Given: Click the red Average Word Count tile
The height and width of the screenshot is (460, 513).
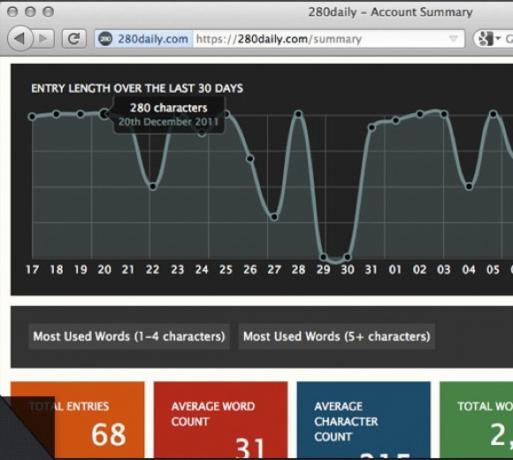Looking at the screenshot, I should pyautogui.click(x=221, y=420).
